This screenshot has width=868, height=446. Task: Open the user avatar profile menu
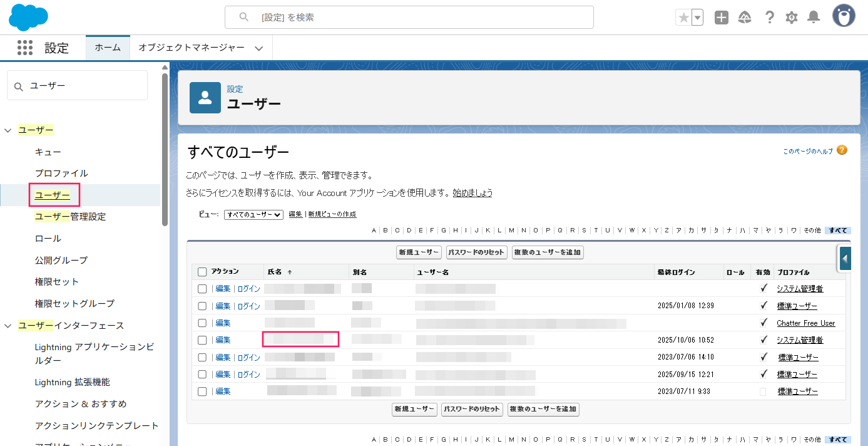pyautogui.click(x=844, y=16)
